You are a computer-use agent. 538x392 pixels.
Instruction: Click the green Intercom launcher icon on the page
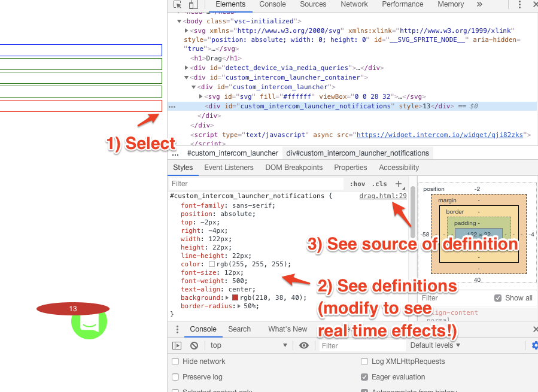(89, 323)
